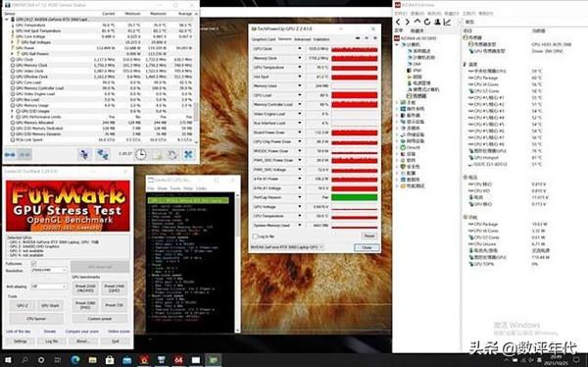The image size is (588, 367).
Task: Open Board Power Draw dropdown arrow in GPU-Z
Action: 299,132
